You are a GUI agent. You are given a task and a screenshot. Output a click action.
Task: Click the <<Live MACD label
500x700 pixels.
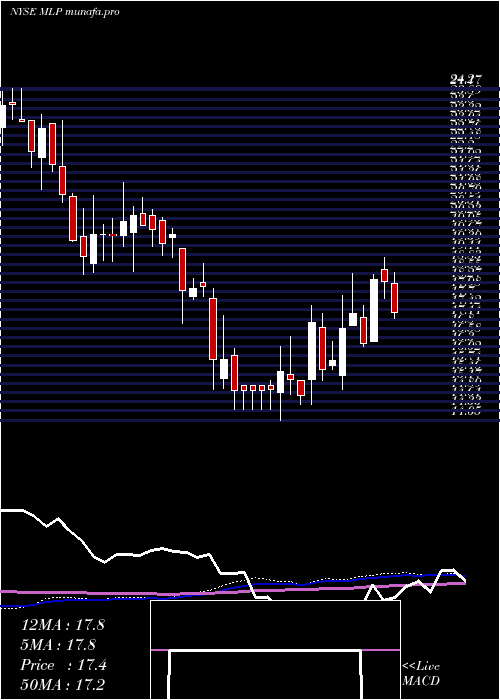421,674
